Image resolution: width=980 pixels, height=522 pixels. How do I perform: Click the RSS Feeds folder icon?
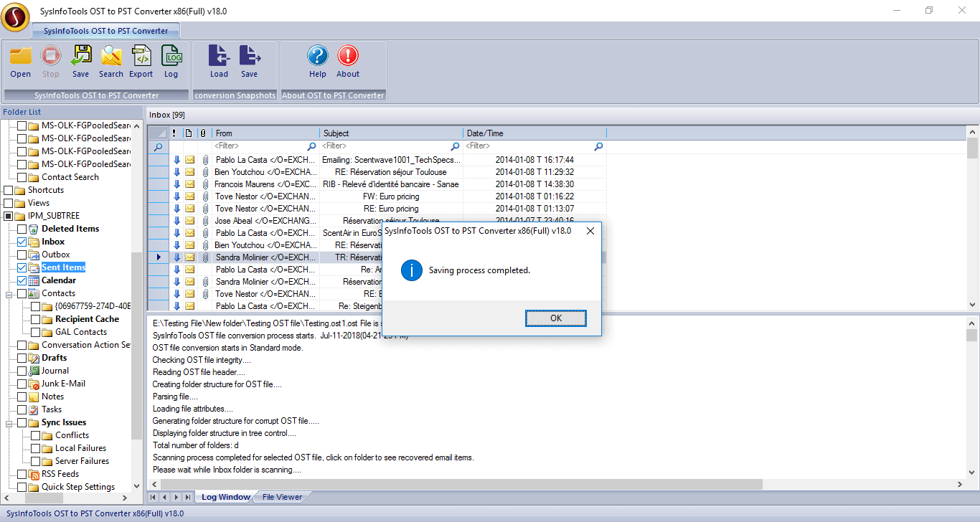[34, 474]
